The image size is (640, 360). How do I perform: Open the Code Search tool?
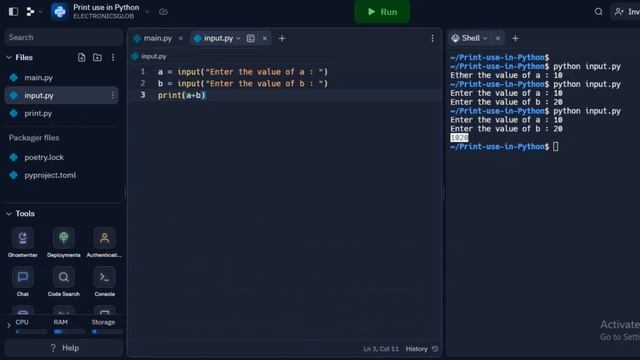[x=64, y=282]
